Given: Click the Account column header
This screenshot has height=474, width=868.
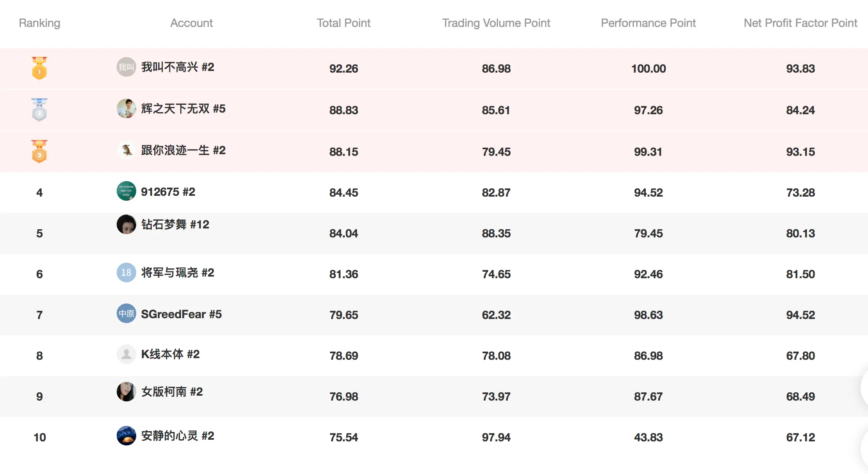Looking at the screenshot, I should [191, 23].
